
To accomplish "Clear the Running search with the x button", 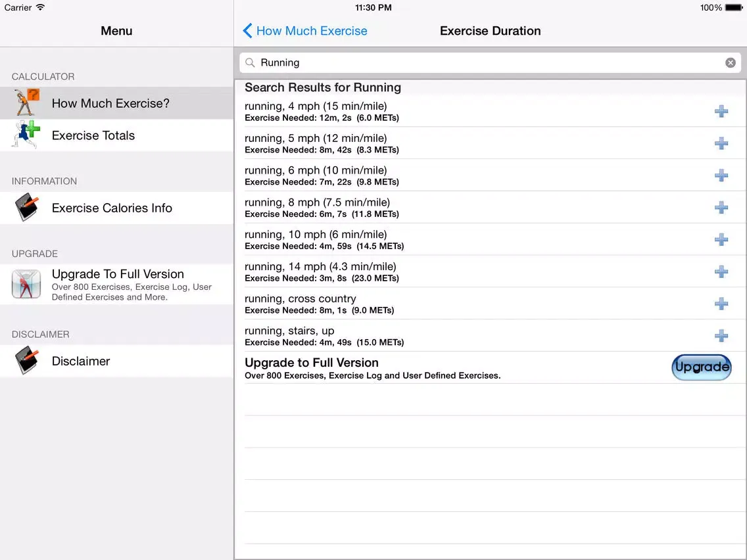I will coord(730,62).
